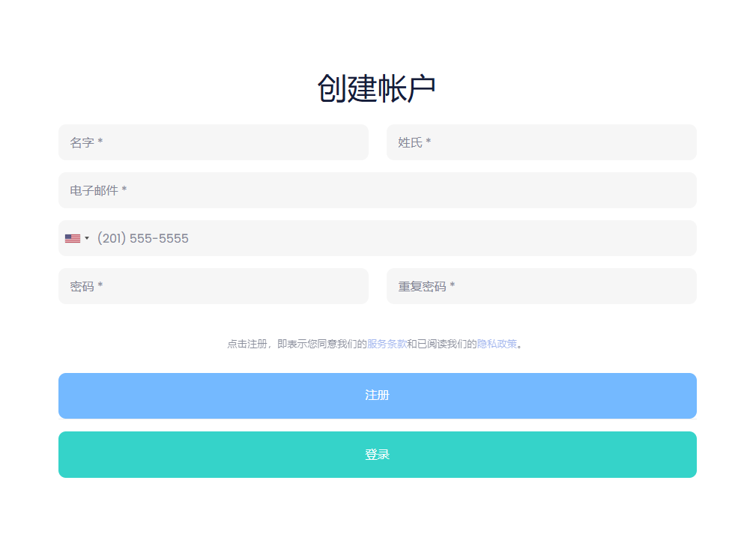Click the 名字 first name field

[x=213, y=142]
